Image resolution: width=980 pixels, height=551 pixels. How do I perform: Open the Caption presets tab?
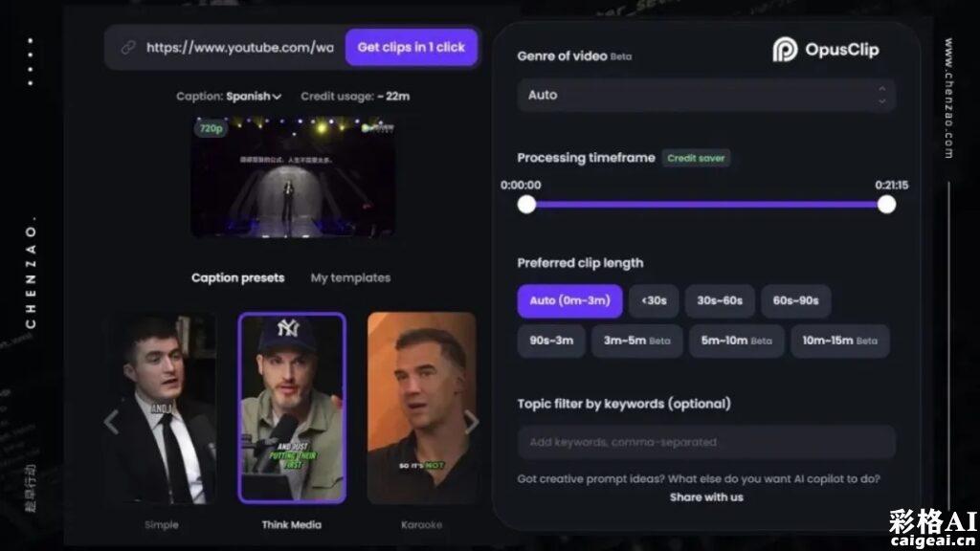click(237, 277)
